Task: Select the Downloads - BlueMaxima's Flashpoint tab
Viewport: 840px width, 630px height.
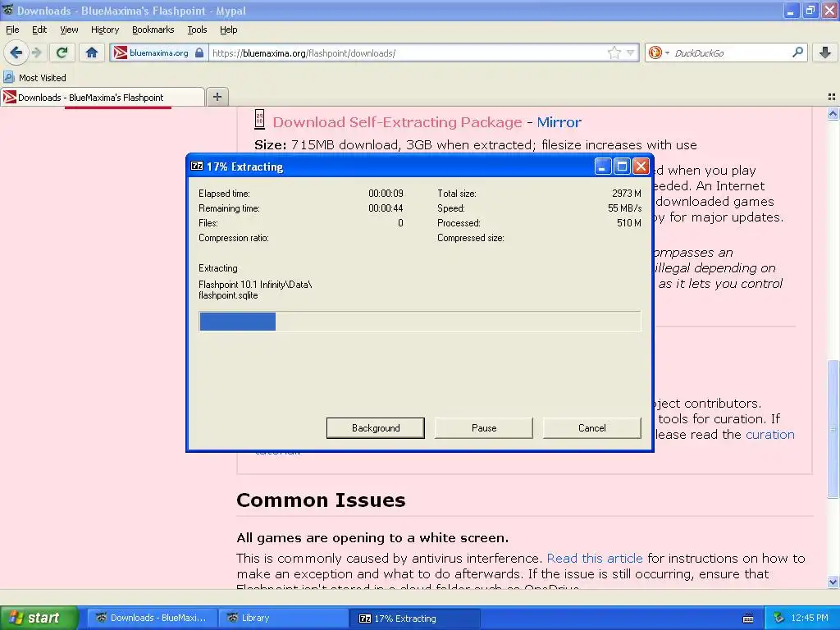Action: click(103, 97)
